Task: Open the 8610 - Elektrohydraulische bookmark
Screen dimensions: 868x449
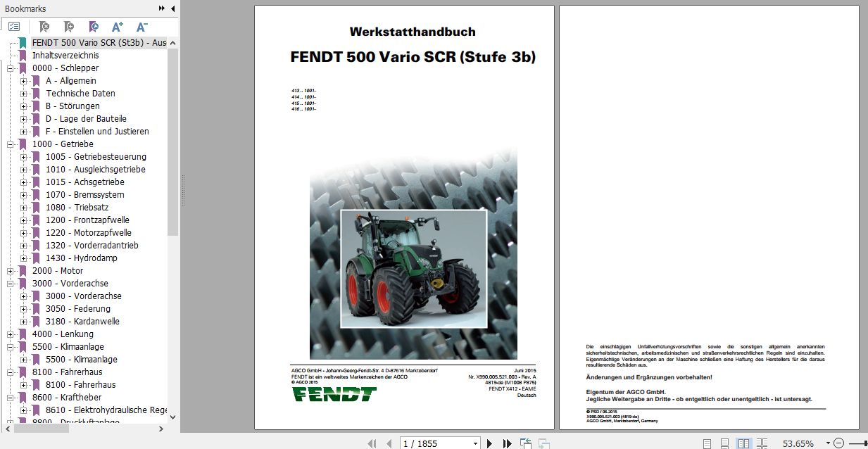Action: point(106,410)
